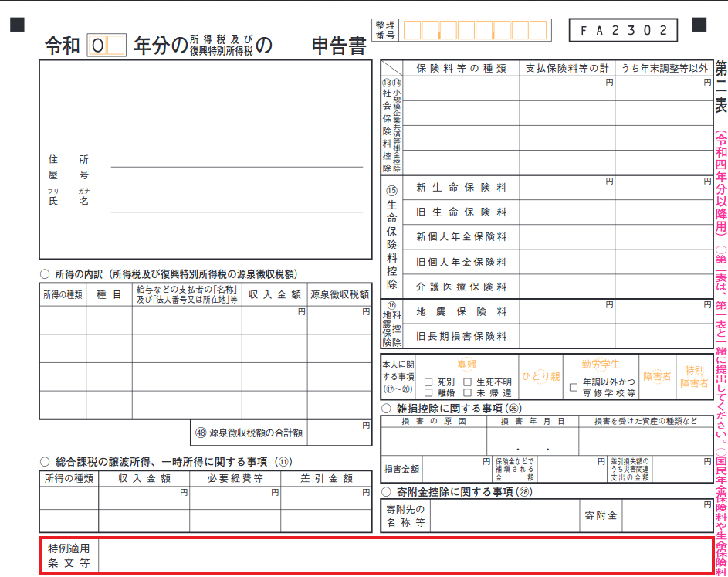
Task: Click the 保険金などで補填される金額 amount field
Action: click(x=571, y=469)
